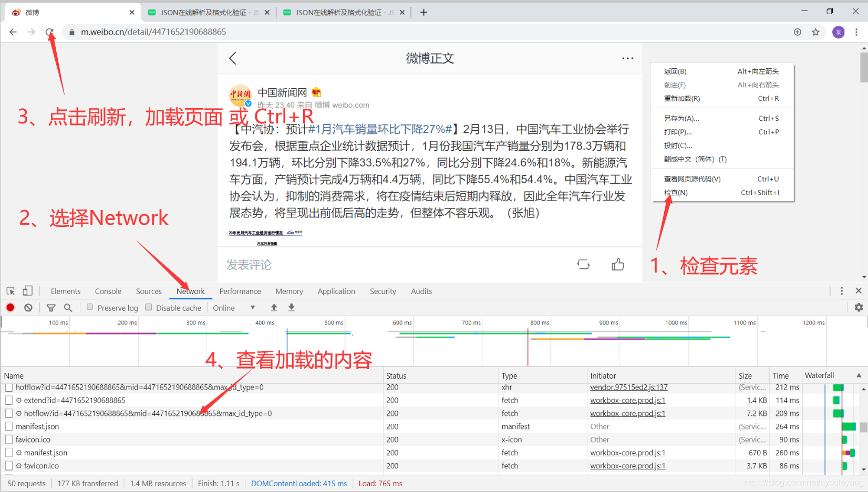The image size is (868, 492).
Task: Select the Network tab
Action: 191,291
